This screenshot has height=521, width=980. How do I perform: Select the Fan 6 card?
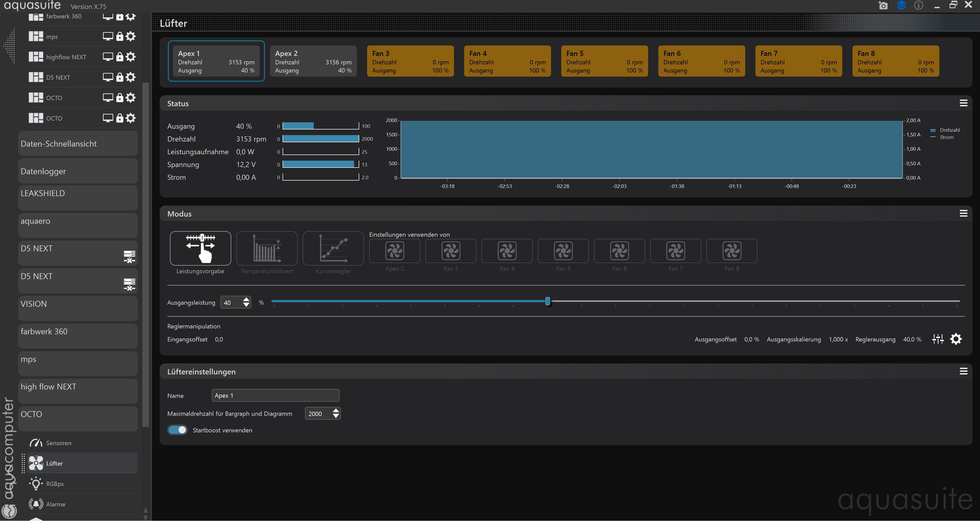tap(702, 61)
